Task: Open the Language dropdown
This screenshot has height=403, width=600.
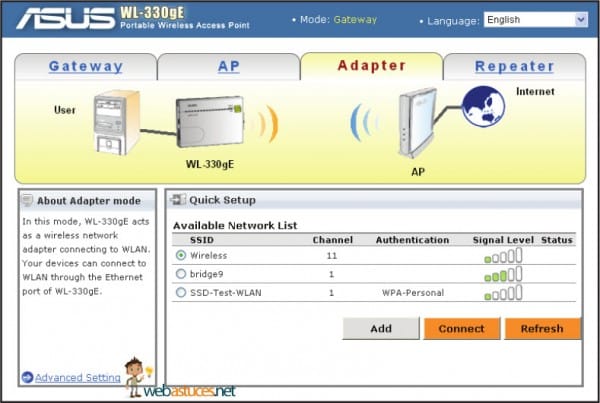Action: 536,20
